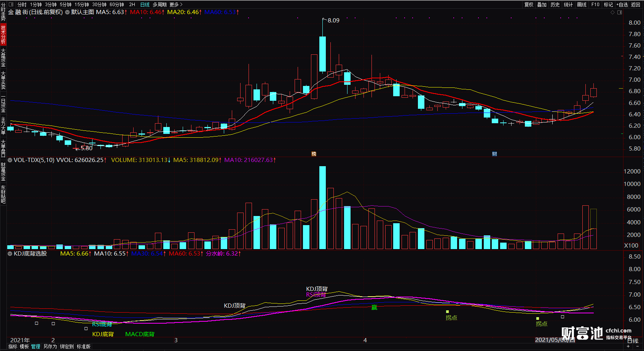Click 返回 to go back
644x351 pixels.
pyautogui.click(x=636, y=5)
